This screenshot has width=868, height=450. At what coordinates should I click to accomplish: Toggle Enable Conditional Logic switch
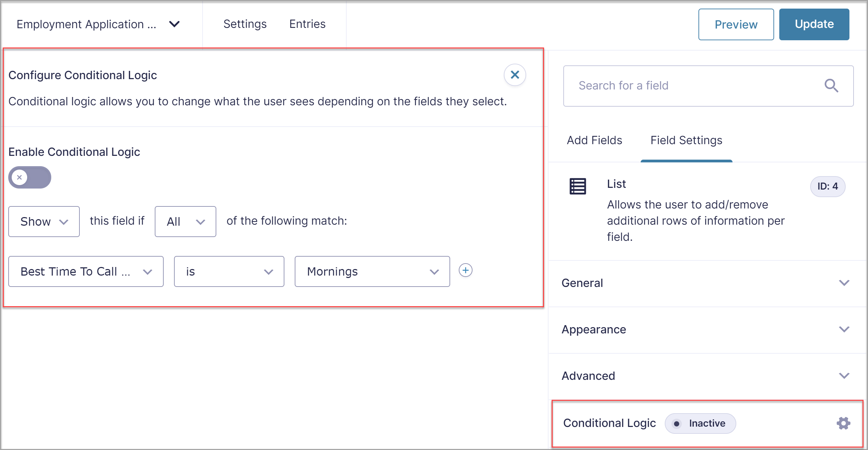(30, 178)
